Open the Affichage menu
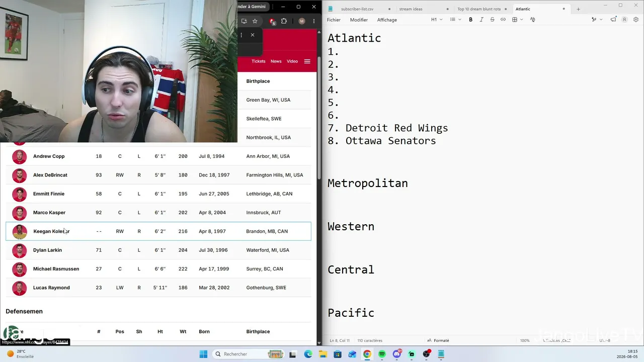Image resolution: width=644 pixels, height=362 pixels. coord(387,20)
